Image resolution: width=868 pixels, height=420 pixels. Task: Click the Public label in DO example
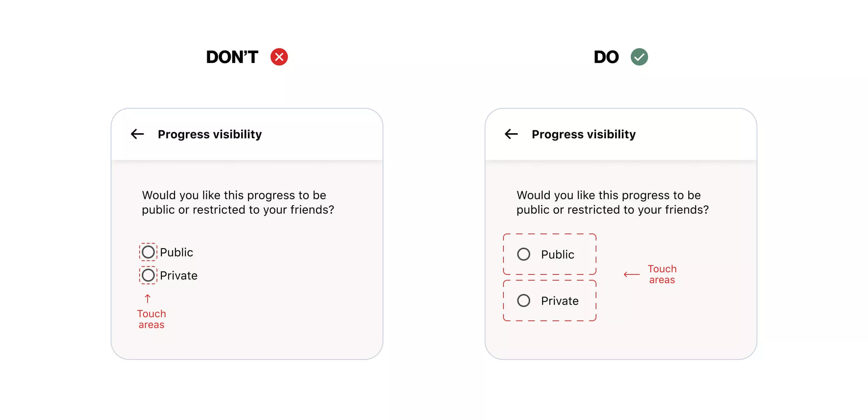[x=557, y=255]
